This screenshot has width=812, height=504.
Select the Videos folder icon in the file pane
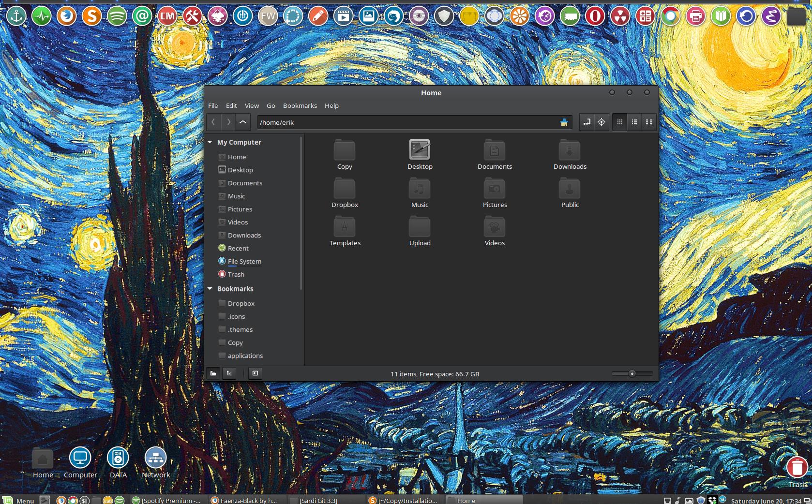coord(495,226)
